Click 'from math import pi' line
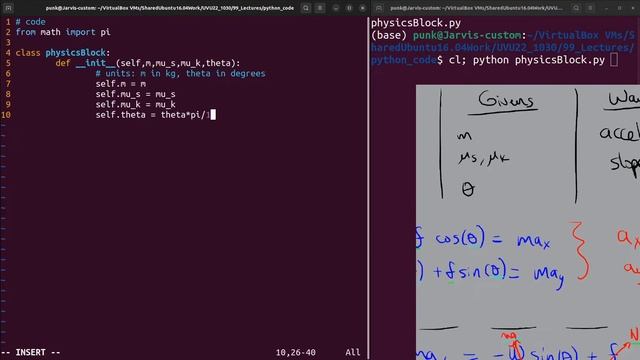The height and width of the screenshot is (360, 640). (x=63, y=32)
